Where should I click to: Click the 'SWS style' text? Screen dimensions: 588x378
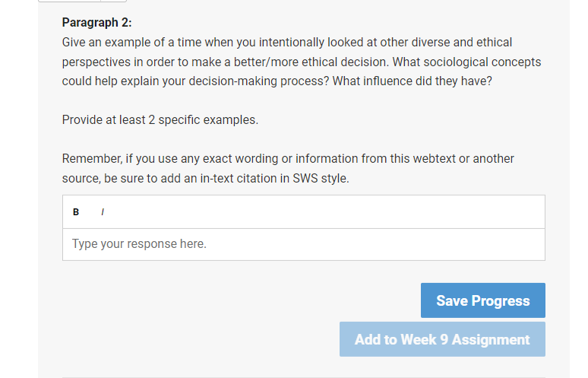click(321, 178)
